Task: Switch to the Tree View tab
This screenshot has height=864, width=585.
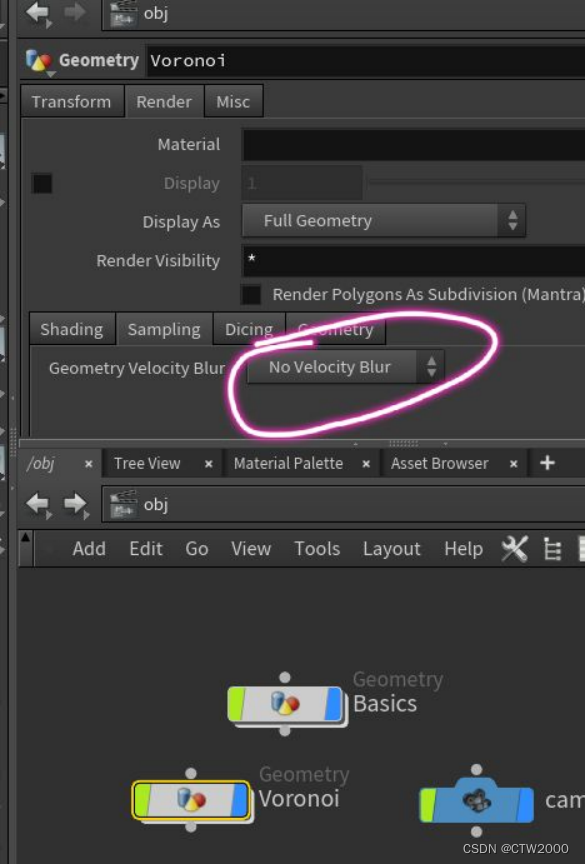Action: (x=147, y=463)
